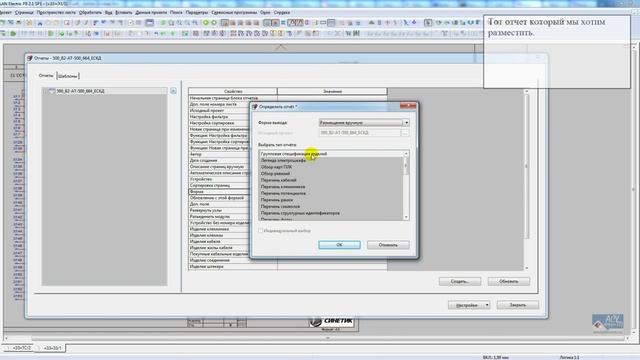This screenshot has width=640, height=360.
Task: Open the Форма вывода dropdown
Action: pyautogui.click(x=364, y=122)
